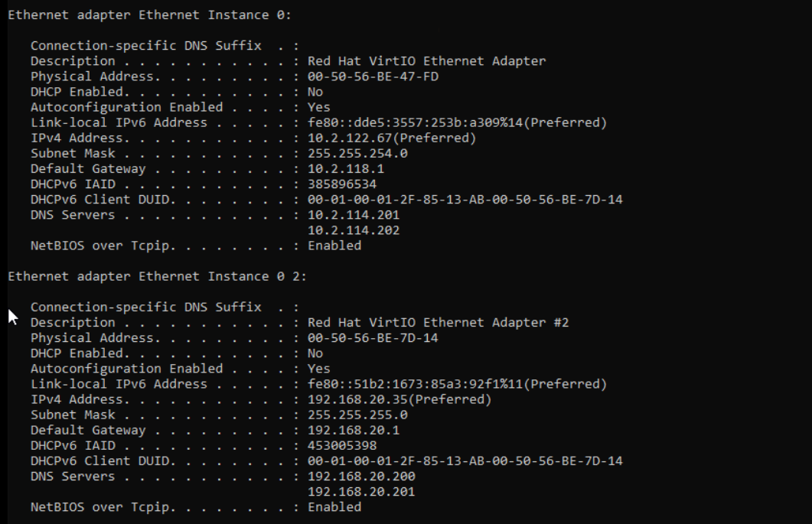This screenshot has width=812, height=524.
Task: Select the IPv4 address 192.168.20.35
Action: (361, 399)
